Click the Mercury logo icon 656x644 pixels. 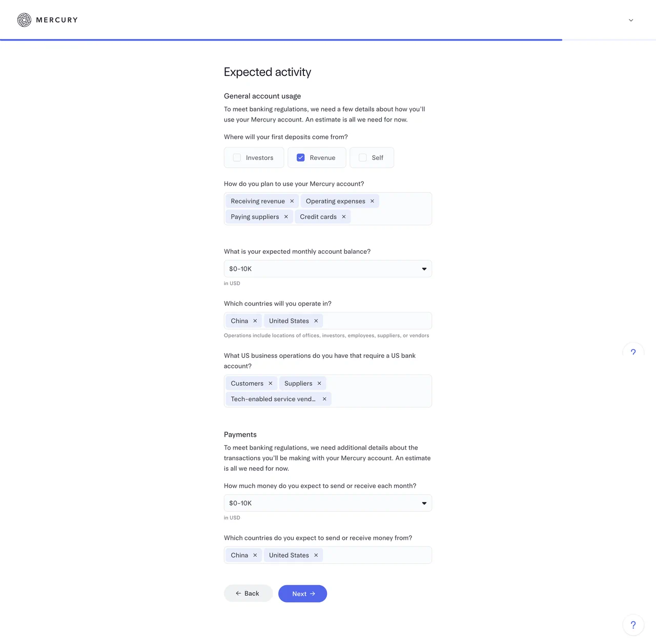pyautogui.click(x=24, y=20)
